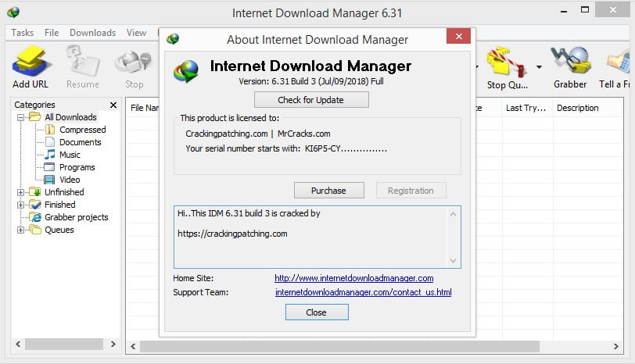The height and width of the screenshot is (364, 635).
Task: Click the Categories panel left scroll arrow
Action: coord(18,344)
